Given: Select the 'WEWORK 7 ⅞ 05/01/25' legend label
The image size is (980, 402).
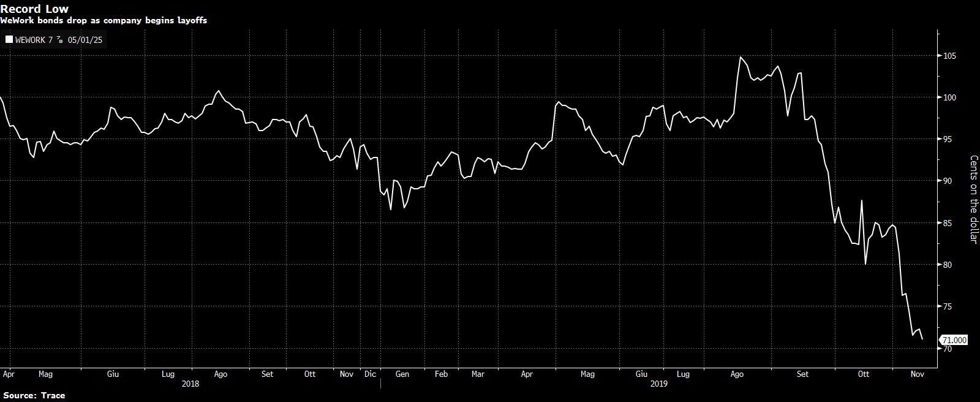Looking at the screenshot, I should pyautogui.click(x=58, y=40).
